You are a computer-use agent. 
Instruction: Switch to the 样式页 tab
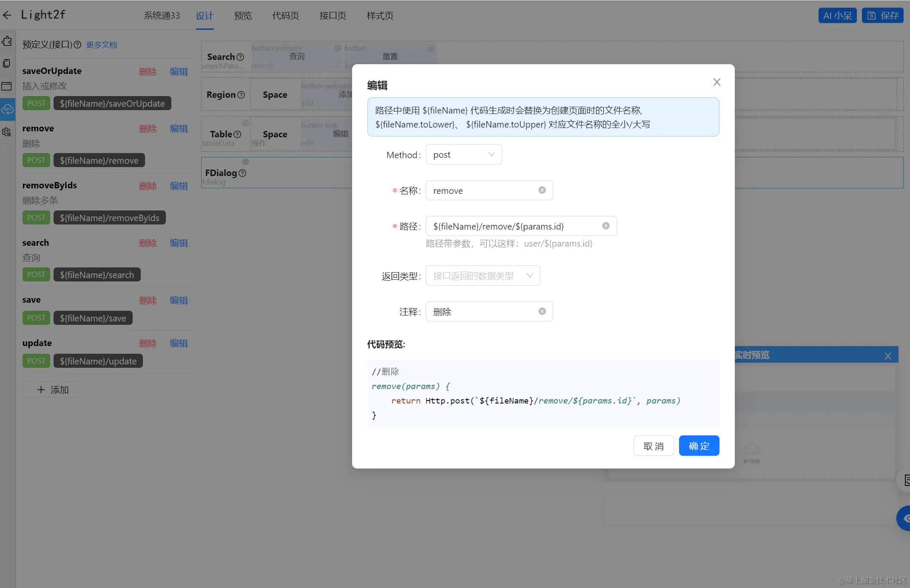tap(380, 16)
